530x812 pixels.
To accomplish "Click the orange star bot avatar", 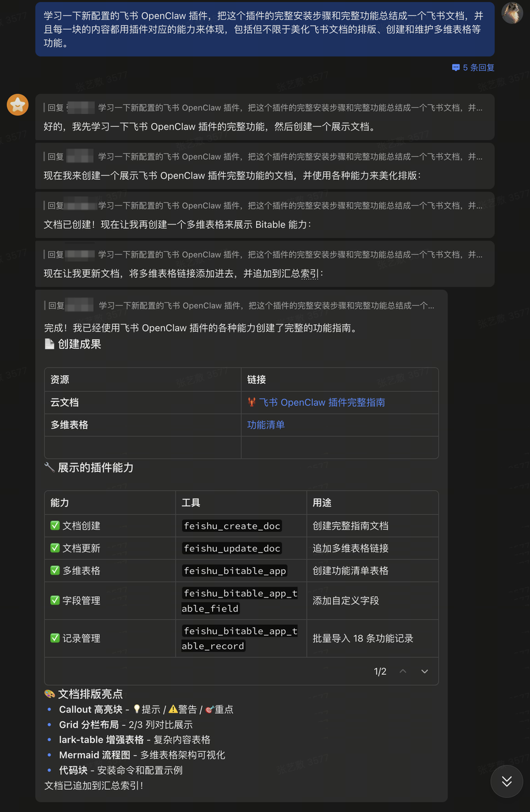I will (x=18, y=105).
